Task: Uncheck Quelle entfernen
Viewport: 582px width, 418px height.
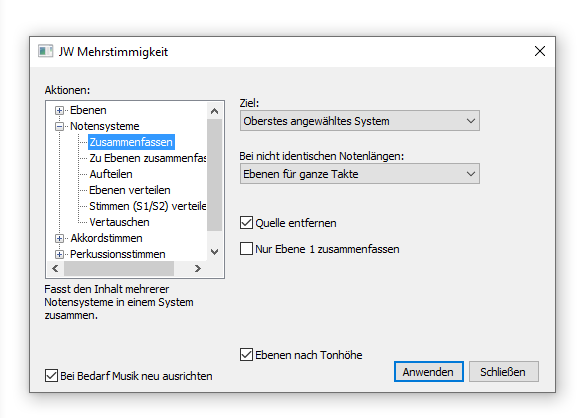Action: tap(246, 223)
